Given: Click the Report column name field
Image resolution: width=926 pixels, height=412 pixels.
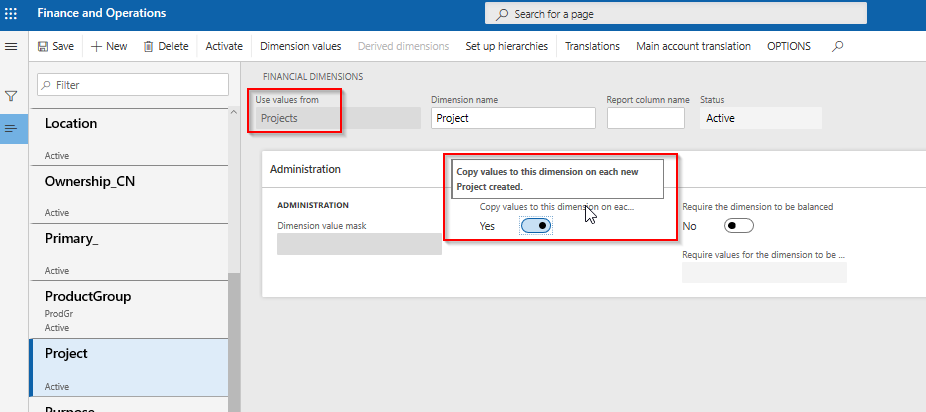Looking at the screenshot, I should [645, 118].
